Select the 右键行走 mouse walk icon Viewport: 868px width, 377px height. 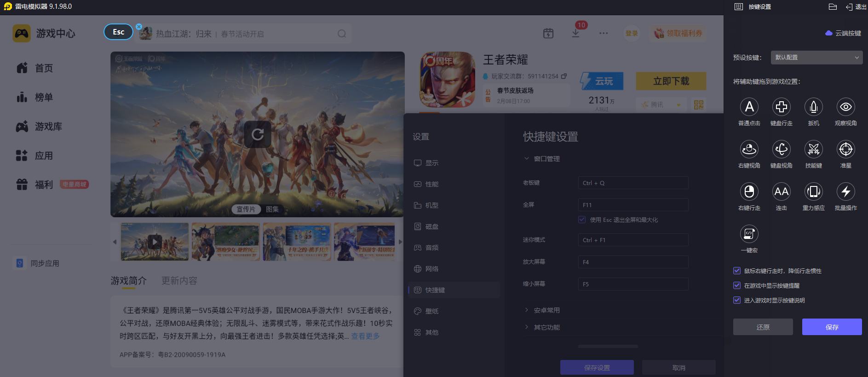point(749,191)
